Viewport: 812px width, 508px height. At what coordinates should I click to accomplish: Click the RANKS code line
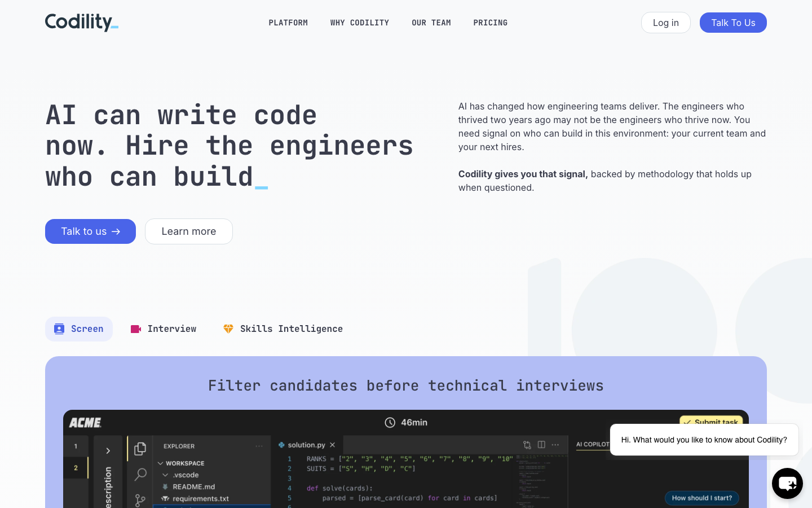click(410, 459)
